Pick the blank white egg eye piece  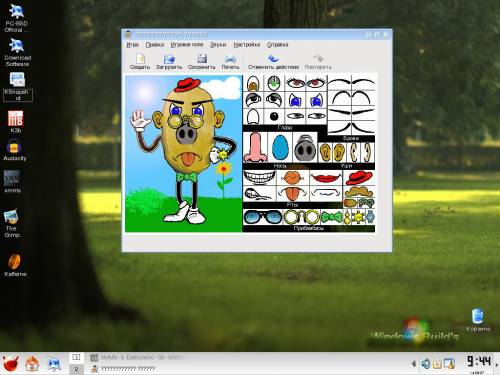coord(253,117)
